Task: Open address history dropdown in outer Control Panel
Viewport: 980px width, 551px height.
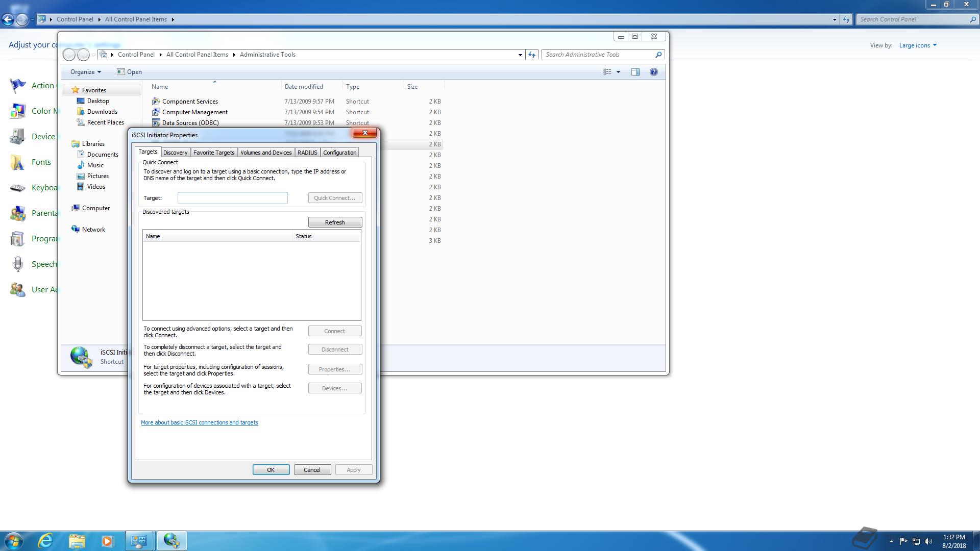Action: click(x=835, y=19)
